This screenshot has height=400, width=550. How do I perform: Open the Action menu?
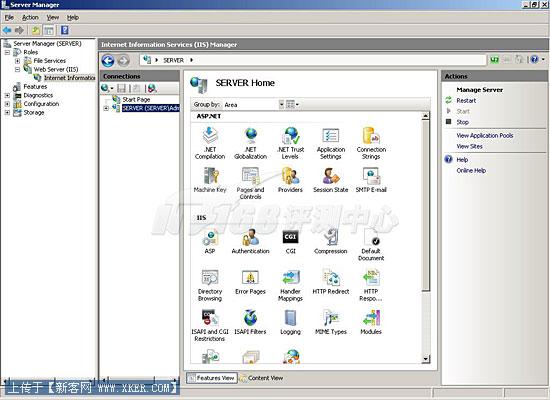pos(31,17)
